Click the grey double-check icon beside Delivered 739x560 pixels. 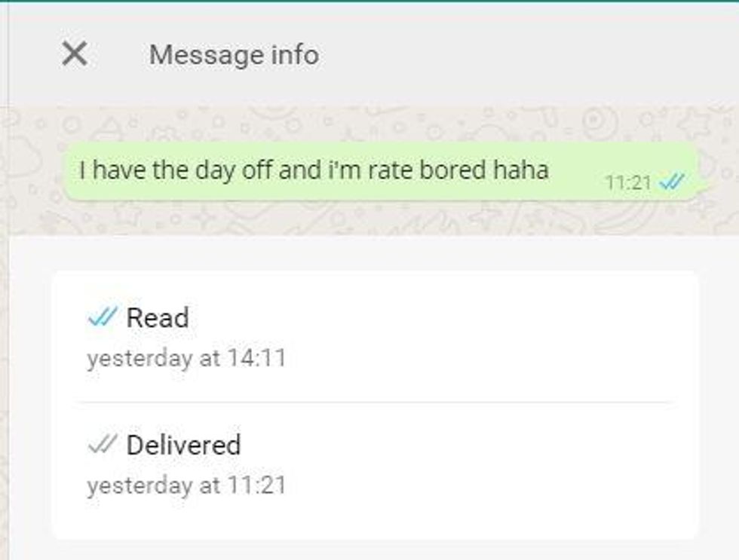103,444
